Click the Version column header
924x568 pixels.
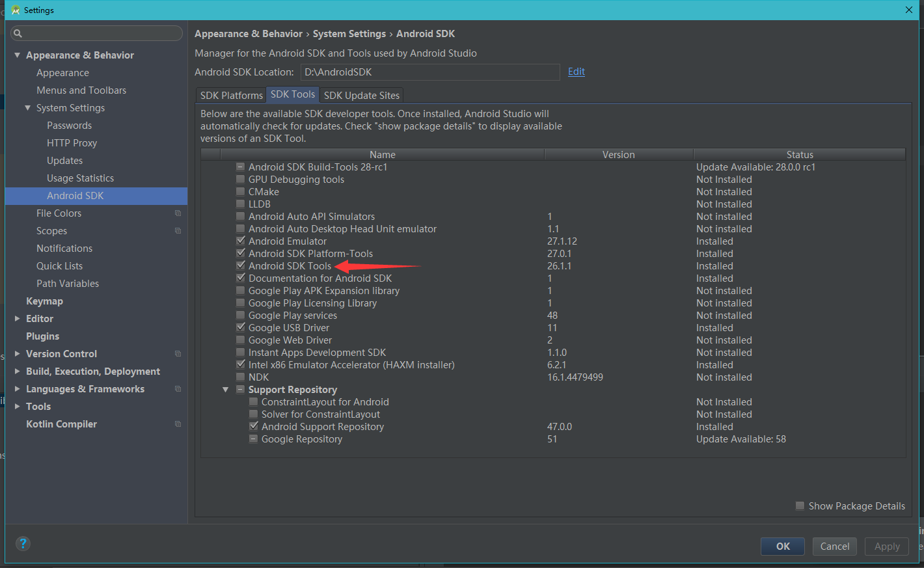[619, 154]
